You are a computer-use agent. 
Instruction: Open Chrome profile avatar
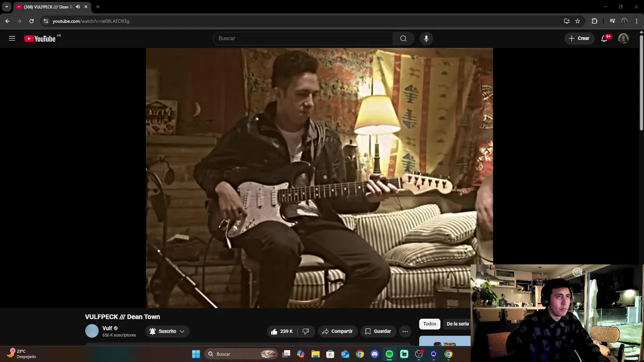[x=624, y=21]
